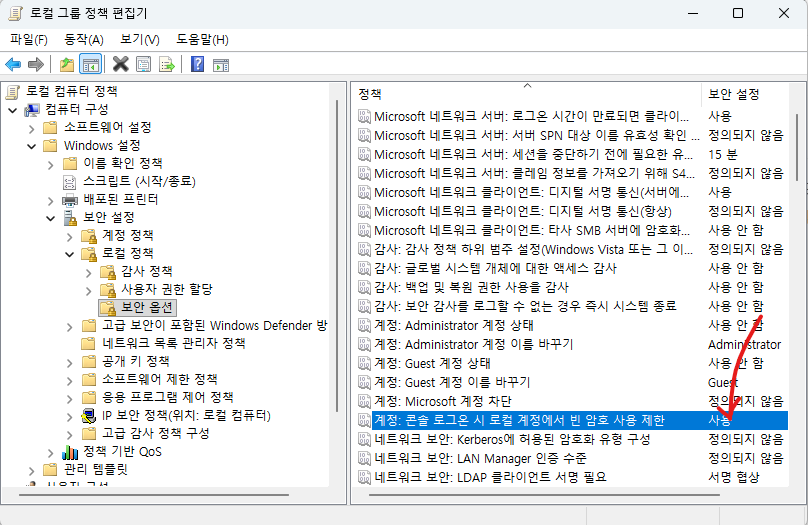Click the 감사 정책 folder icon
Image resolution: width=808 pixels, height=525 pixels.
(x=108, y=272)
